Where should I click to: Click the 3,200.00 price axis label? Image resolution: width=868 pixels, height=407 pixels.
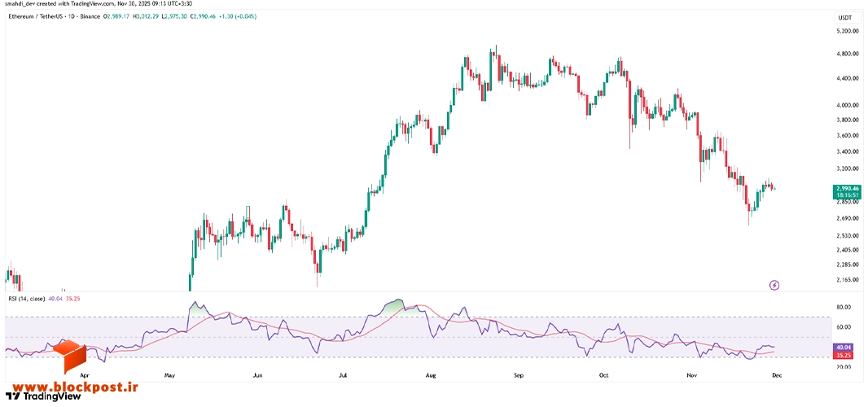(x=847, y=168)
